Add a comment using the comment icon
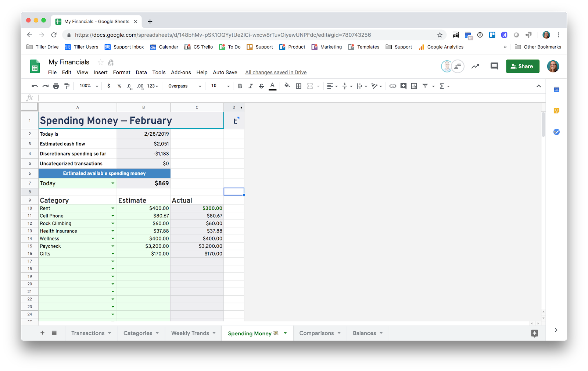This screenshot has width=588, height=371. [403, 86]
